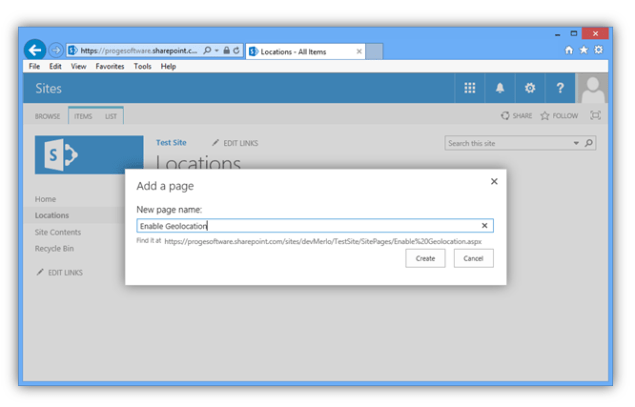Open the notifications bell icon
This screenshot has height=407, width=635.
click(x=500, y=89)
